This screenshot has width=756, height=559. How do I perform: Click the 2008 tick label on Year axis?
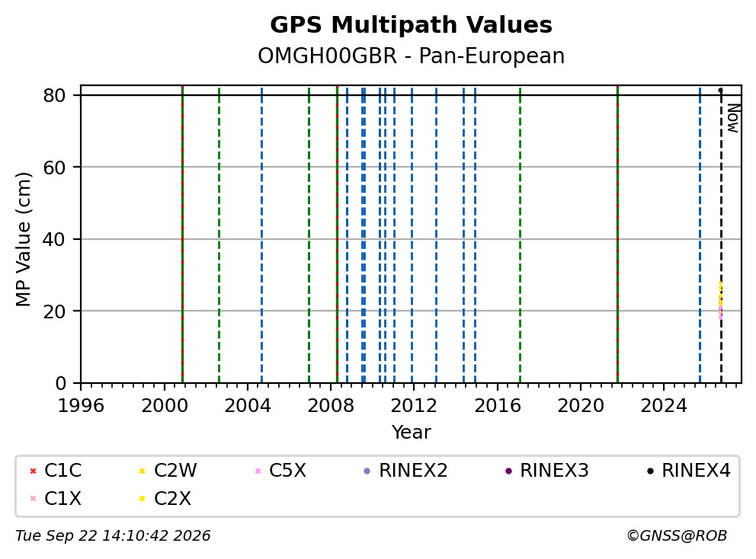click(331, 406)
